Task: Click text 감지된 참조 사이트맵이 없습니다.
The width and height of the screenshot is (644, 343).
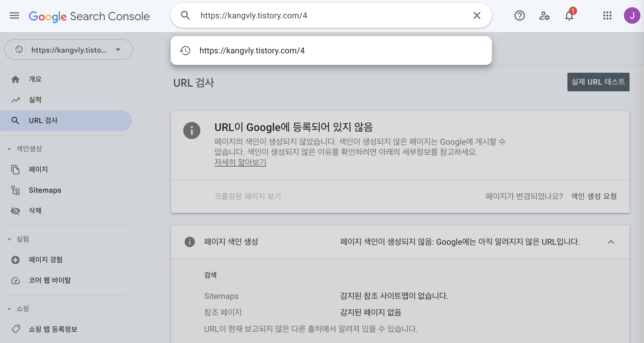Action: pyautogui.click(x=394, y=296)
